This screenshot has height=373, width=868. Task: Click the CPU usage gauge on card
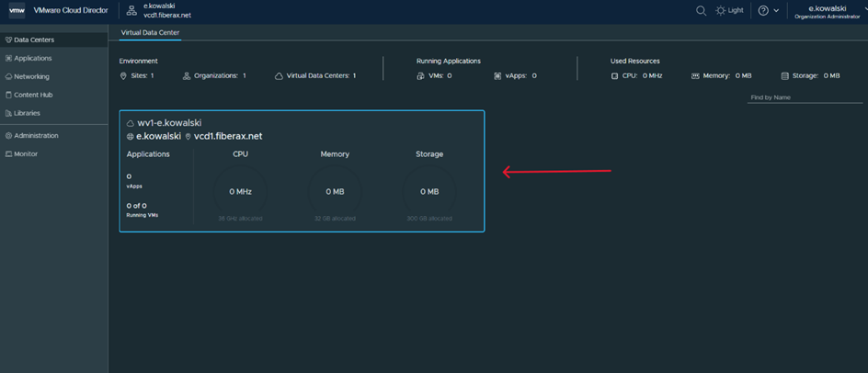(240, 191)
